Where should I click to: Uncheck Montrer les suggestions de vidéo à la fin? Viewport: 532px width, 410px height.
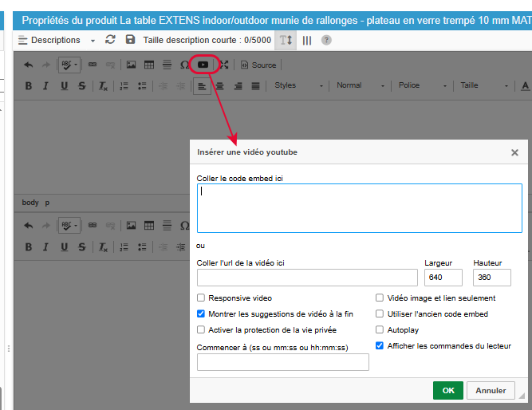click(201, 314)
